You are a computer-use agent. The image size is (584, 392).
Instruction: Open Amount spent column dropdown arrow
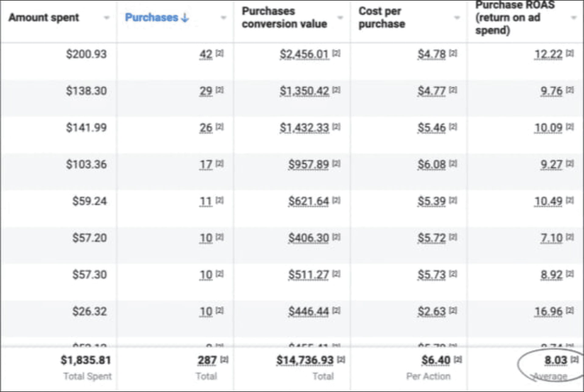tap(106, 18)
